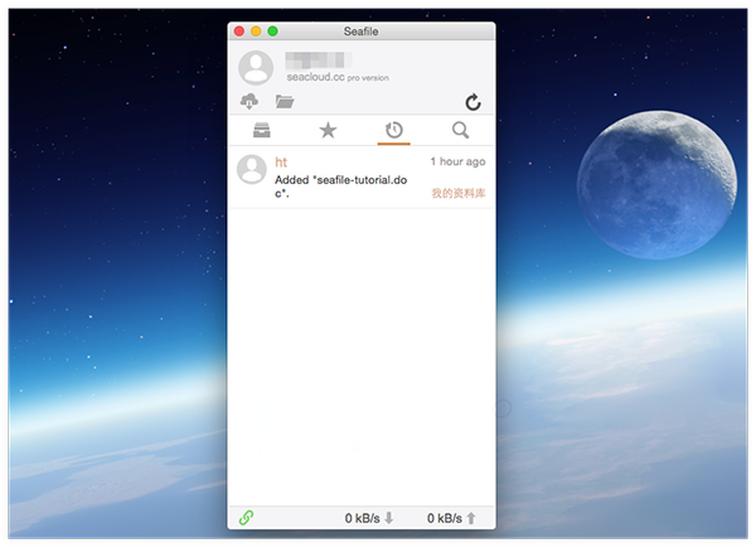Click the 1 hour ago timestamp

tap(458, 162)
